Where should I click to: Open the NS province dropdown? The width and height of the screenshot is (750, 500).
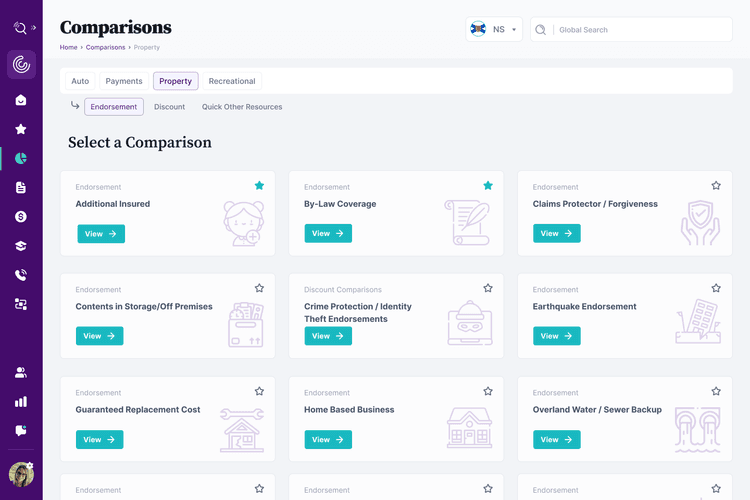click(494, 30)
